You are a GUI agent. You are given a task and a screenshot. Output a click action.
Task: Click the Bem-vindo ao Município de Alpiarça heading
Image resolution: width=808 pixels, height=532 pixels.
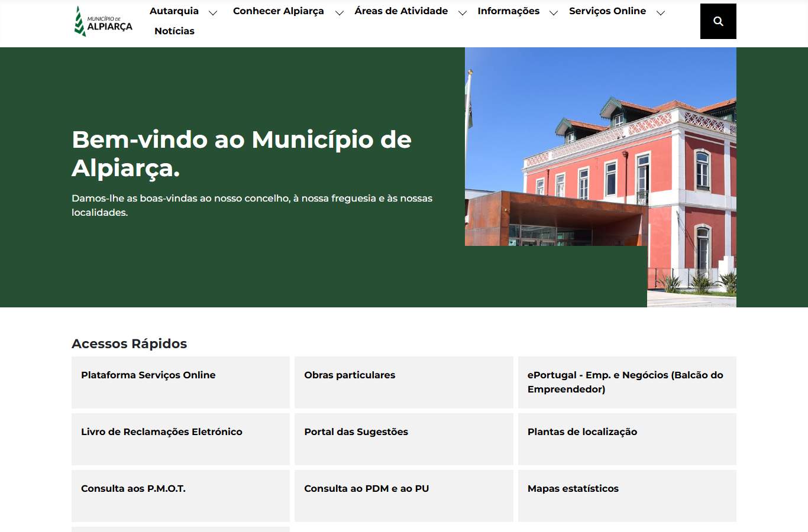(241, 154)
